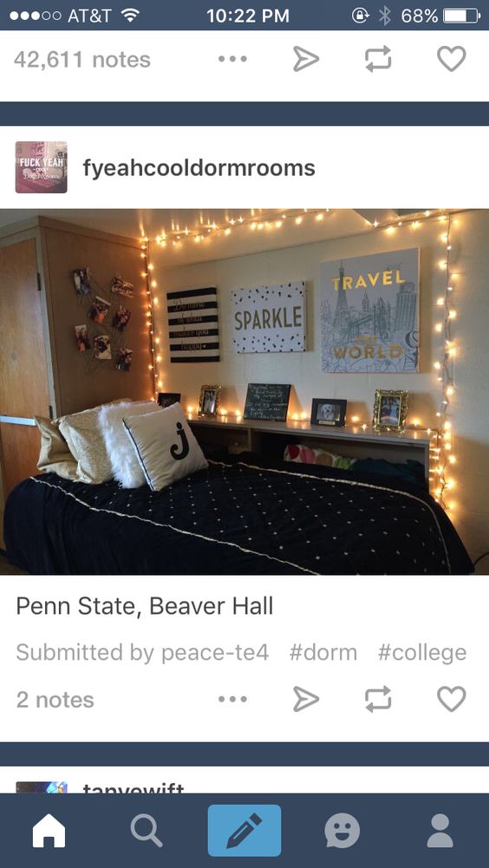Reblog the post with 42,611 notes
The image size is (489, 868).
pos(378,59)
